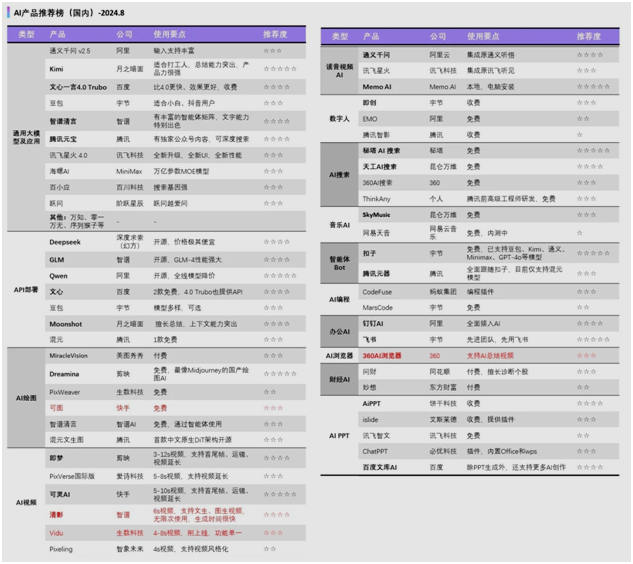This screenshot has height=564, width=633.
Task: Click the 'CodeFuse' product name
Action: tap(377, 292)
